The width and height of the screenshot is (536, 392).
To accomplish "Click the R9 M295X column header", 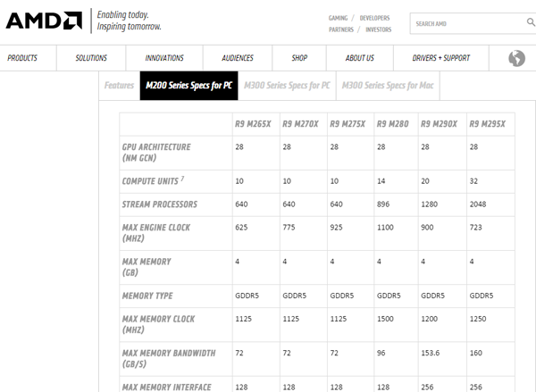I will point(487,124).
